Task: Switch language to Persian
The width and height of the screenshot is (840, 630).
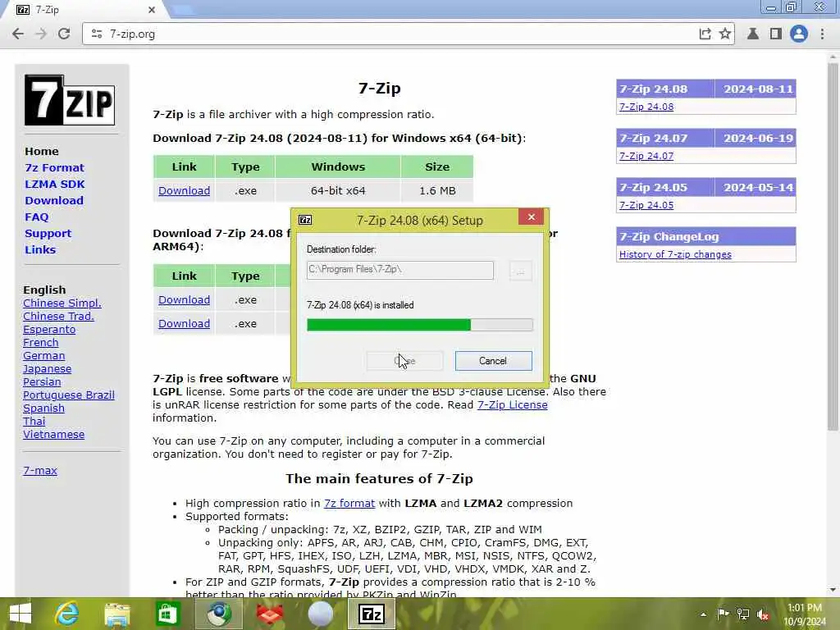Action: 41,382
